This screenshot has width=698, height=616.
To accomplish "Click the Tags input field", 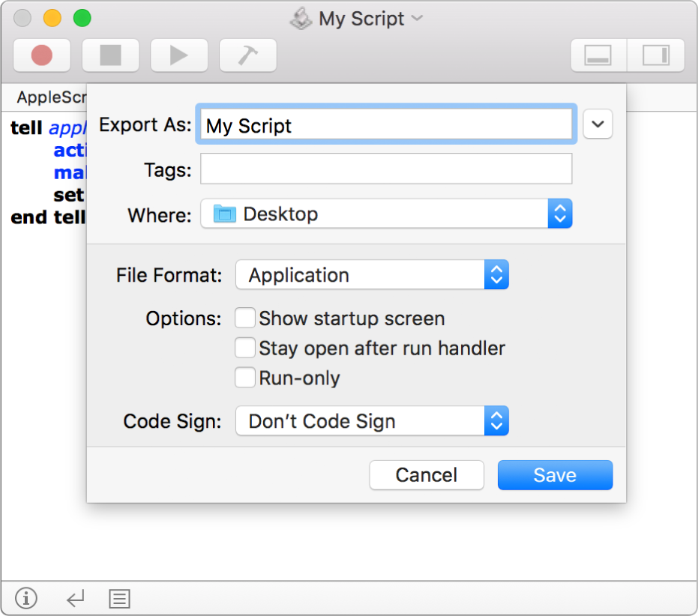I will point(386,169).
